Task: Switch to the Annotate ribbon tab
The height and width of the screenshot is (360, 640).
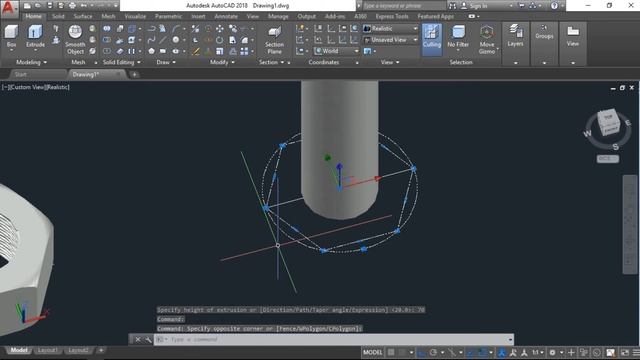Action: (226, 16)
